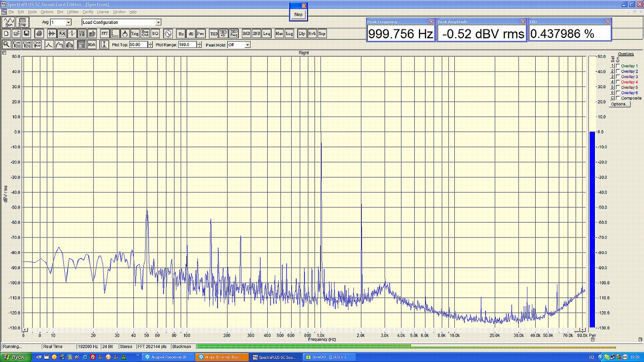
Task: Expand the Avg count dropdown
Action: (68, 23)
